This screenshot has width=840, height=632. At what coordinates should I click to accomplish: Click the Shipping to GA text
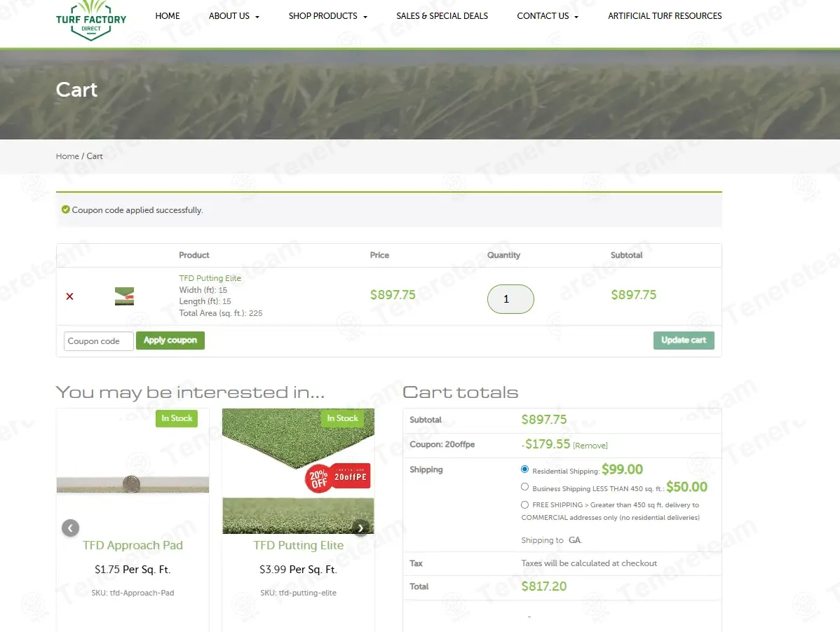(551, 540)
